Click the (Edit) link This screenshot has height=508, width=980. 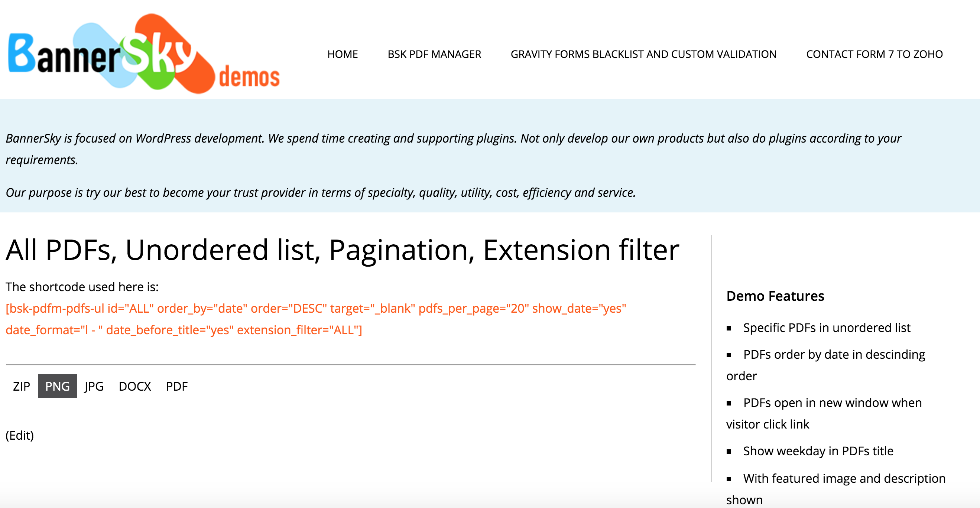coord(20,435)
